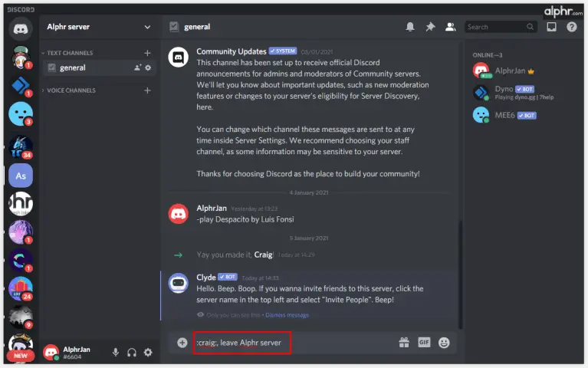Open AlphrJan's chat avatar
Image resolution: width=588 pixels, height=368 pixels.
pos(178,214)
